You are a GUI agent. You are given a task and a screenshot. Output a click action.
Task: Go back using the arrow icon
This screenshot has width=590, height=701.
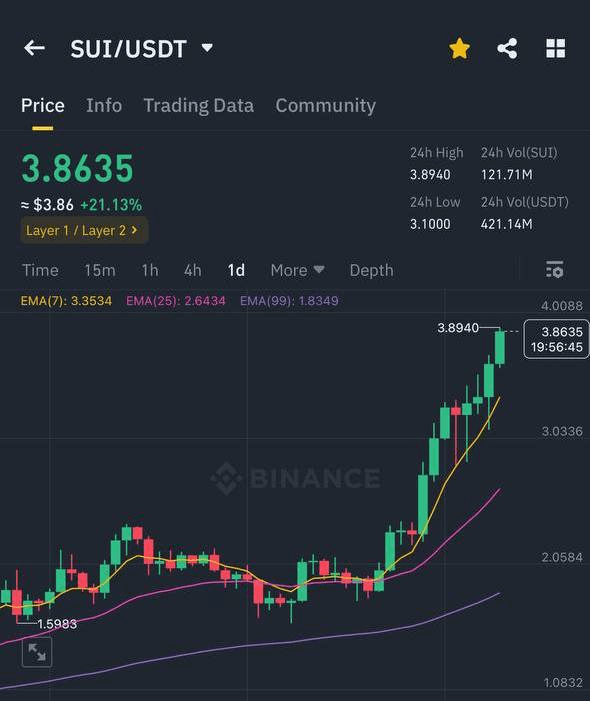click(x=34, y=48)
